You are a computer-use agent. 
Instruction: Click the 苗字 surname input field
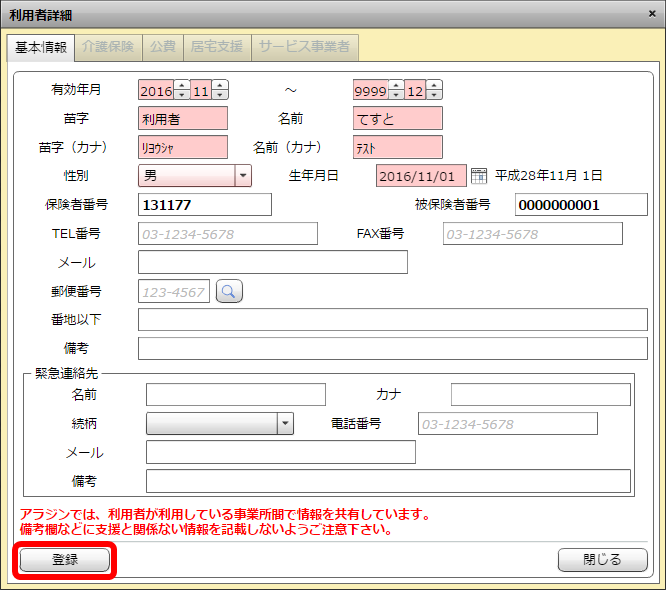pos(183,118)
